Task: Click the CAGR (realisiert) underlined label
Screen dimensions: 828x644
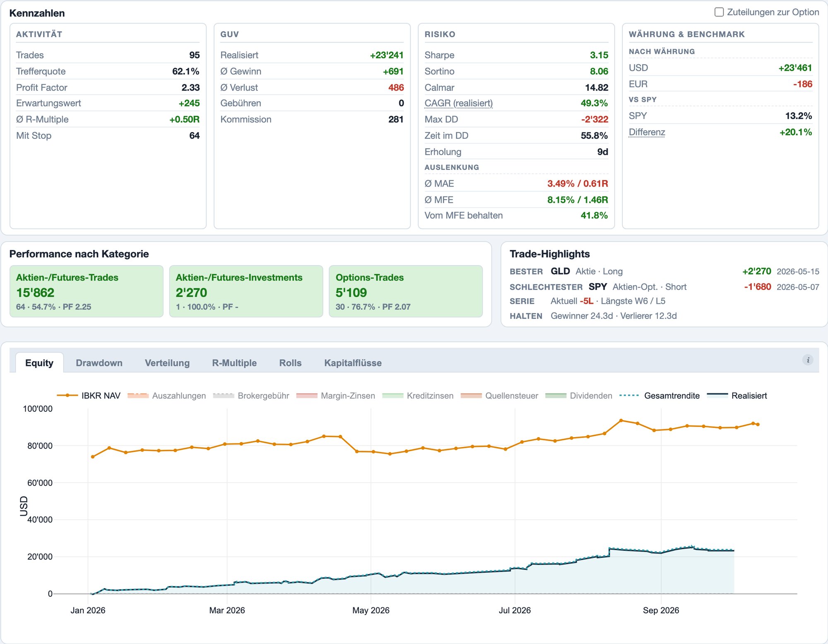Action: point(458,103)
